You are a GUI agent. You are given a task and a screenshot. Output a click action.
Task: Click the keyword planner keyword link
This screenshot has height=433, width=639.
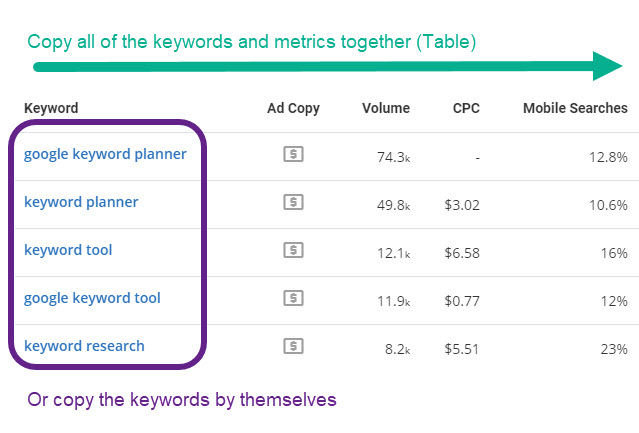(x=81, y=202)
